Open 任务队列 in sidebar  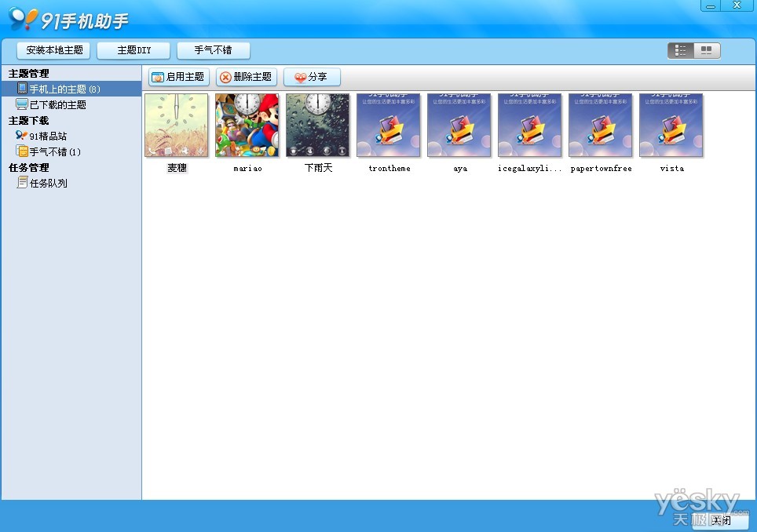click(x=48, y=184)
